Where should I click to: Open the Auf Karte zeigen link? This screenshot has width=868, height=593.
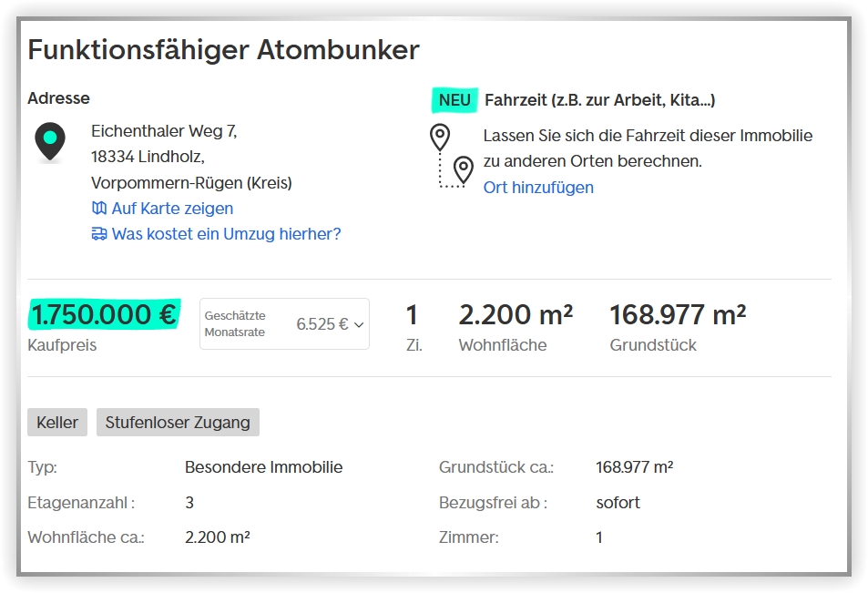[x=172, y=209]
